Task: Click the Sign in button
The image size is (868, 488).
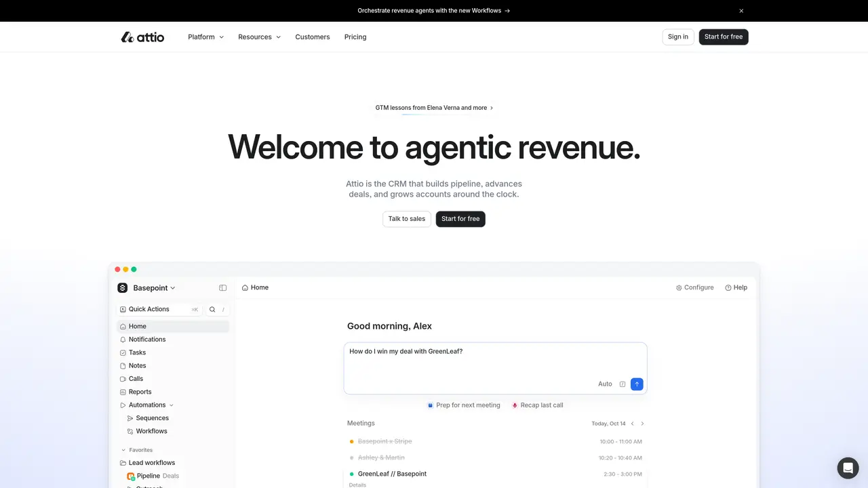Action: (x=678, y=37)
